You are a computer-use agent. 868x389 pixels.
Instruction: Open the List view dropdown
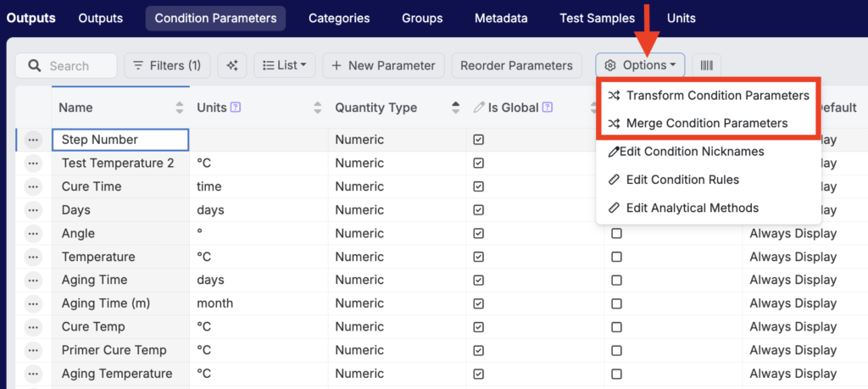pyautogui.click(x=285, y=65)
